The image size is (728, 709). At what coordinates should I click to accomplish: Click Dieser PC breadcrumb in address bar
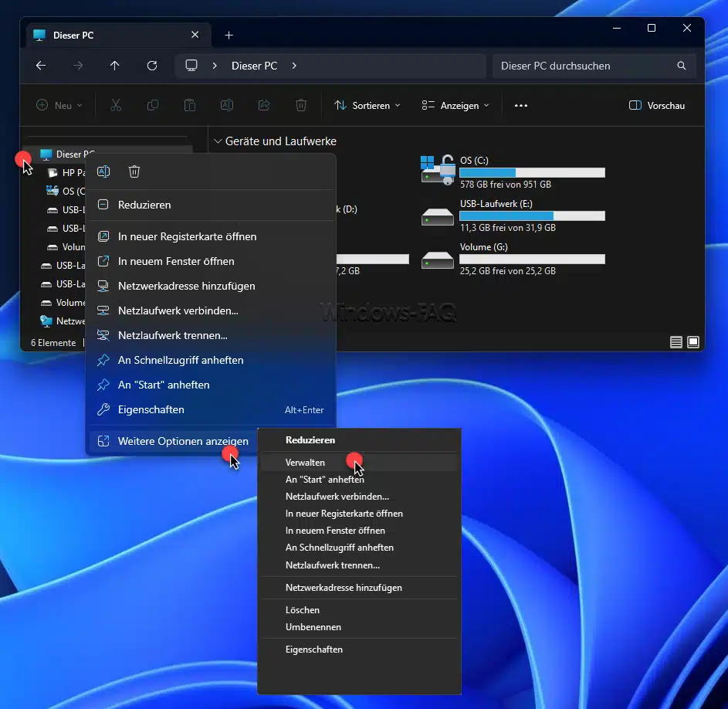pyautogui.click(x=255, y=66)
